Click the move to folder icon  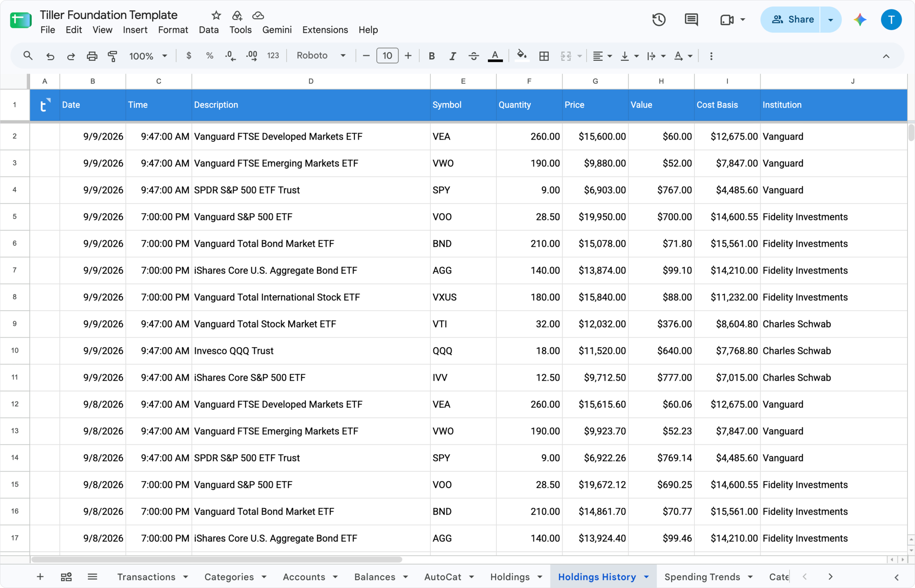(x=237, y=15)
